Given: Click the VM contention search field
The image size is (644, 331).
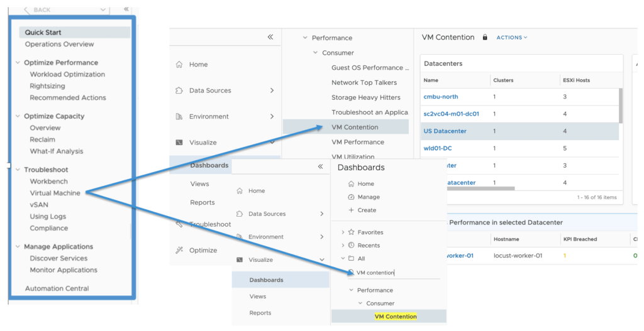Looking at the screenshot, I should [x=396, y=273].
